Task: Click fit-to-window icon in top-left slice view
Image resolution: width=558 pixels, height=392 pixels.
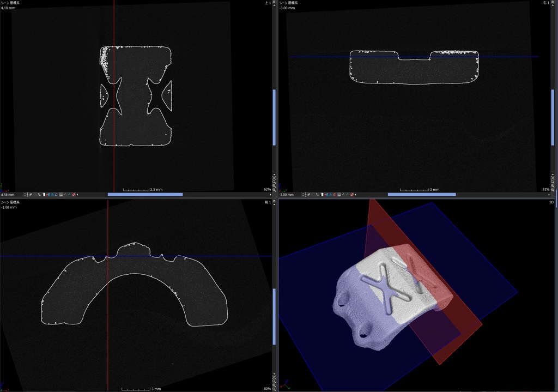Action: pos(274,178)
